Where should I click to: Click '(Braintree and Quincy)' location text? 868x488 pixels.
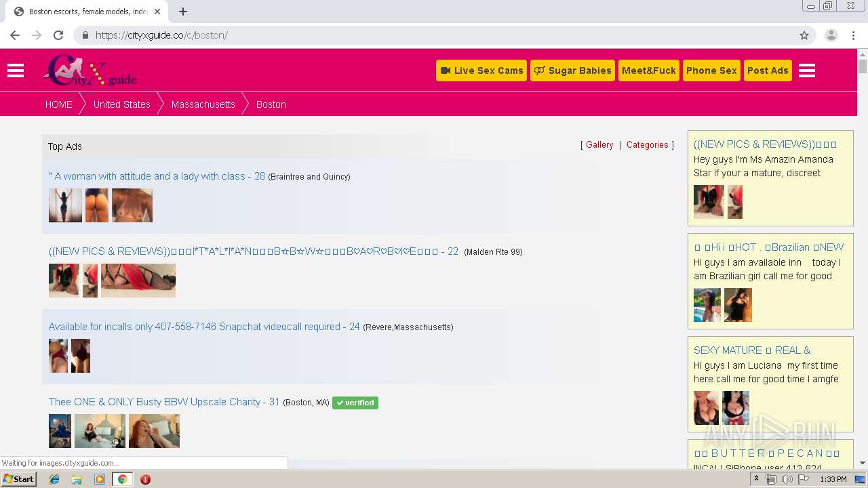309,177
